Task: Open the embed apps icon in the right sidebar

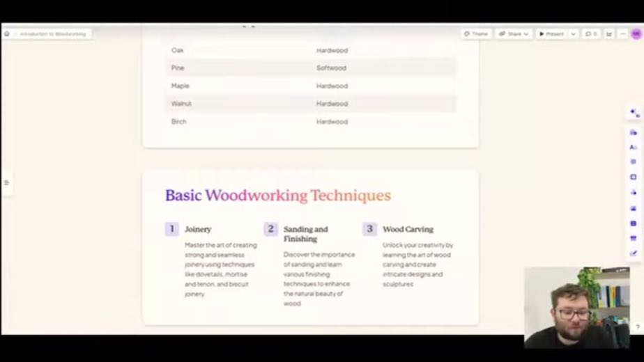Action: [x=634, y=239]
